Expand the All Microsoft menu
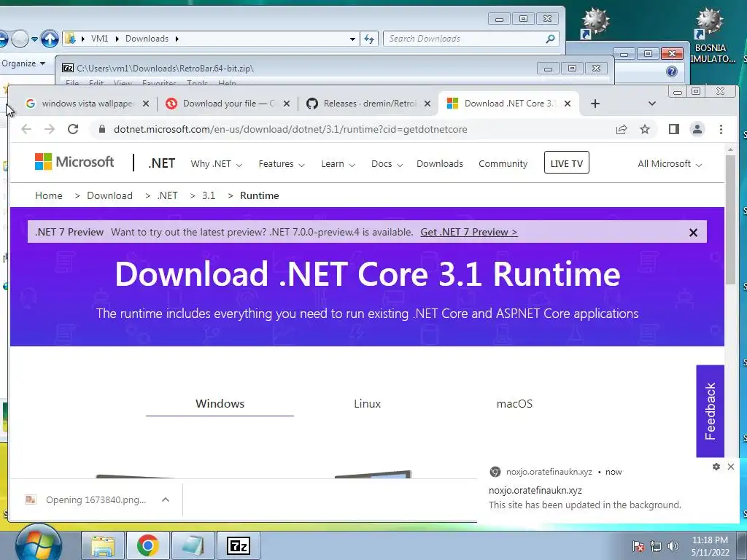The width and height of the screenshot is (747, 560). pyautogui.click(x=670, y=164)
